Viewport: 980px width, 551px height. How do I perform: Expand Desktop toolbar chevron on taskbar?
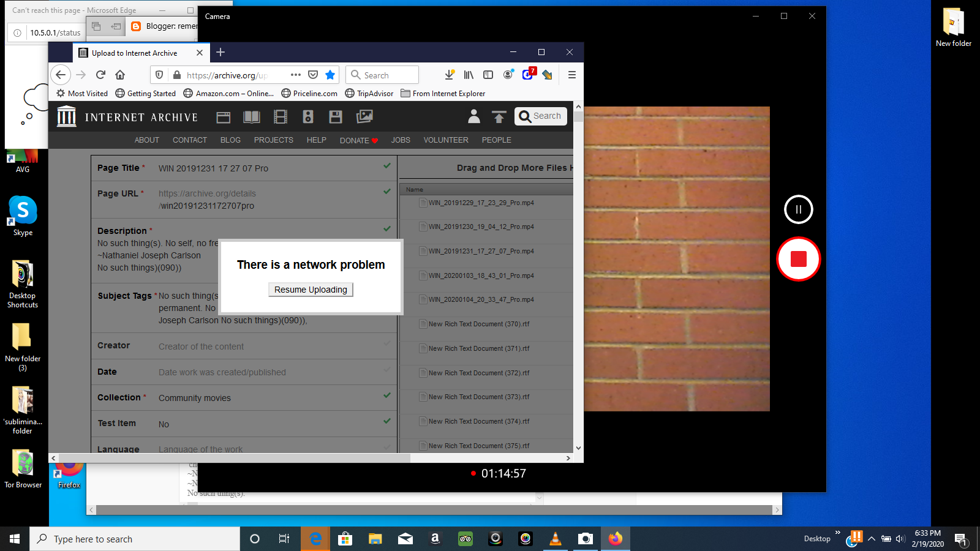click(x=838, y=533)
